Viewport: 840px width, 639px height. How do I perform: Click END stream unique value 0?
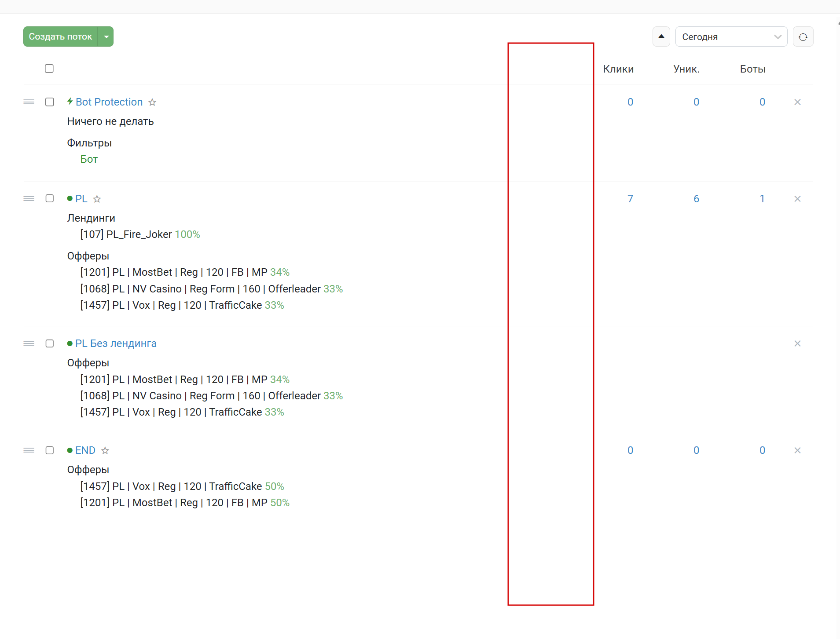(x=696, y=450)
